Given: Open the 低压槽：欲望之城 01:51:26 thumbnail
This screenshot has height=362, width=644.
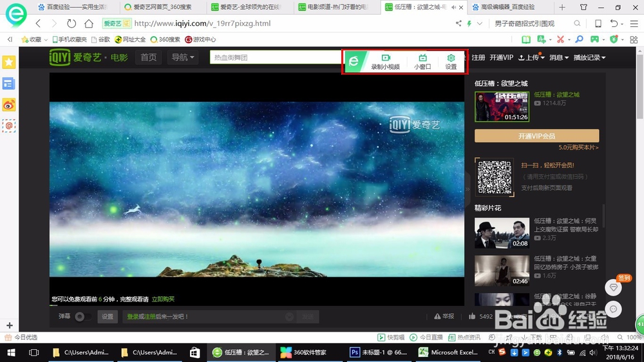Looking at the screenshot, I should coord(502,107).
